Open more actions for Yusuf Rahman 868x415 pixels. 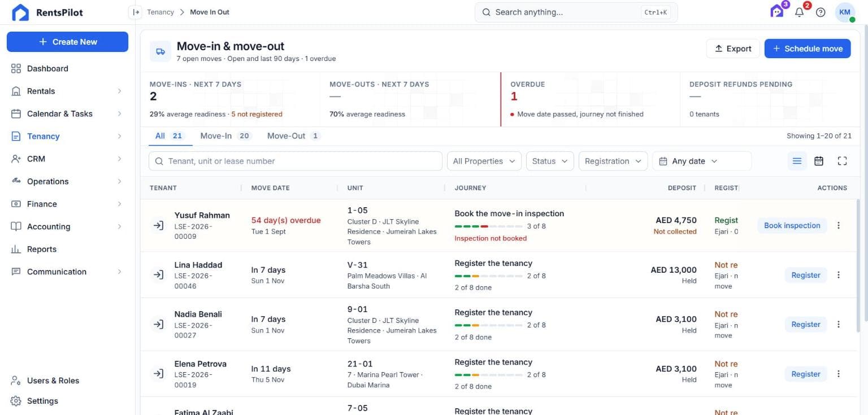[x=839, y=225]
